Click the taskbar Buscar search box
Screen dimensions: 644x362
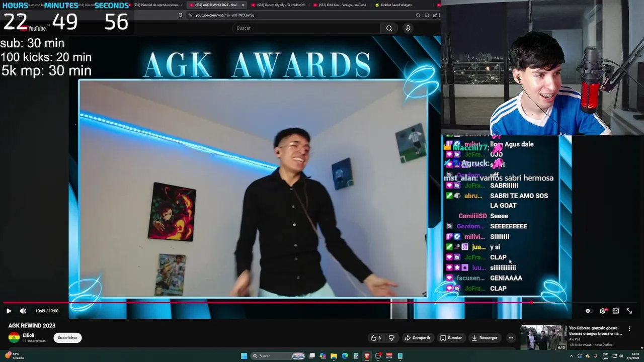[x=278, y=356]
